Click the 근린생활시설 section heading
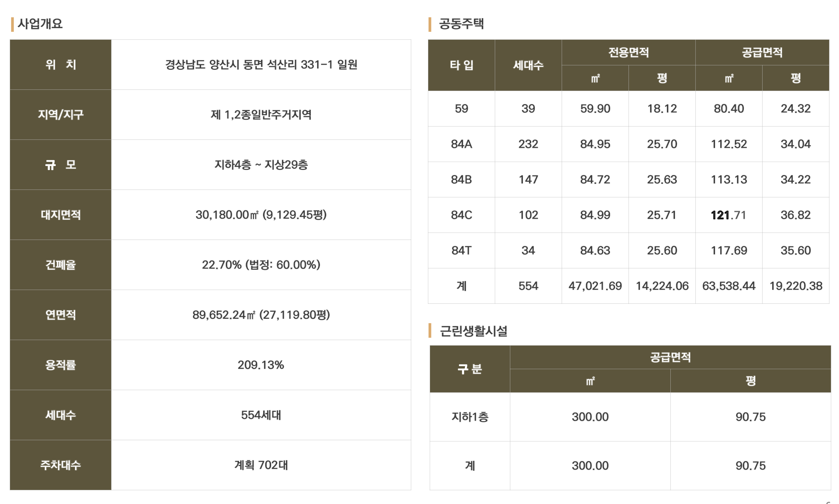 pos(473,331)
